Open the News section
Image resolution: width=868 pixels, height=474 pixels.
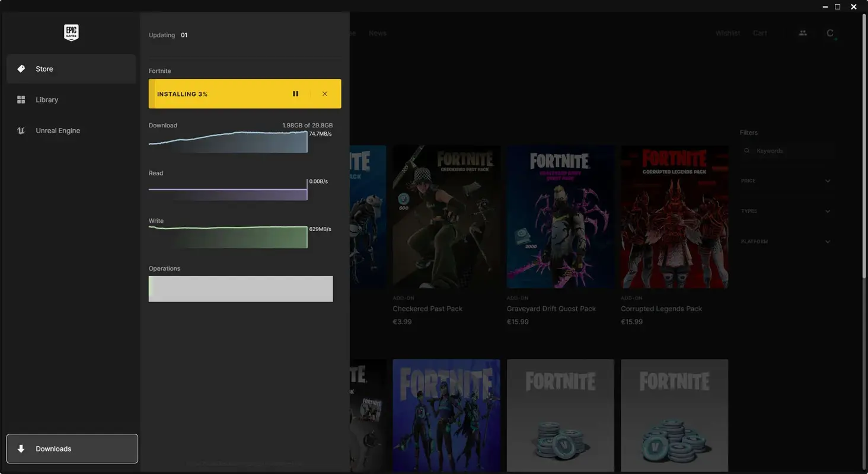point(377,33)
